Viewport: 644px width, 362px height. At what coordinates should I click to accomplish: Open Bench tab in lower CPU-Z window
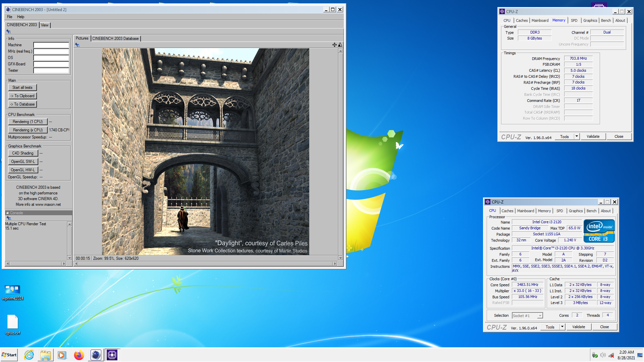[x=591, y=211]
